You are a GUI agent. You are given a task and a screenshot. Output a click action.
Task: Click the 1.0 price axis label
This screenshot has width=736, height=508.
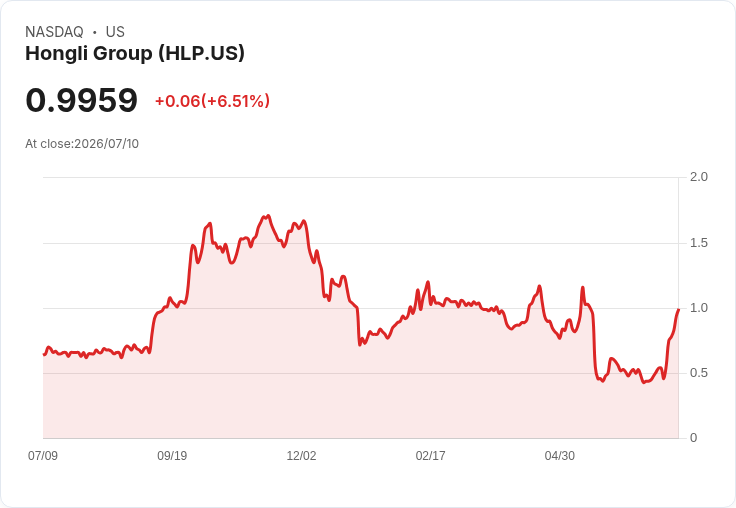tap(698, 308)
